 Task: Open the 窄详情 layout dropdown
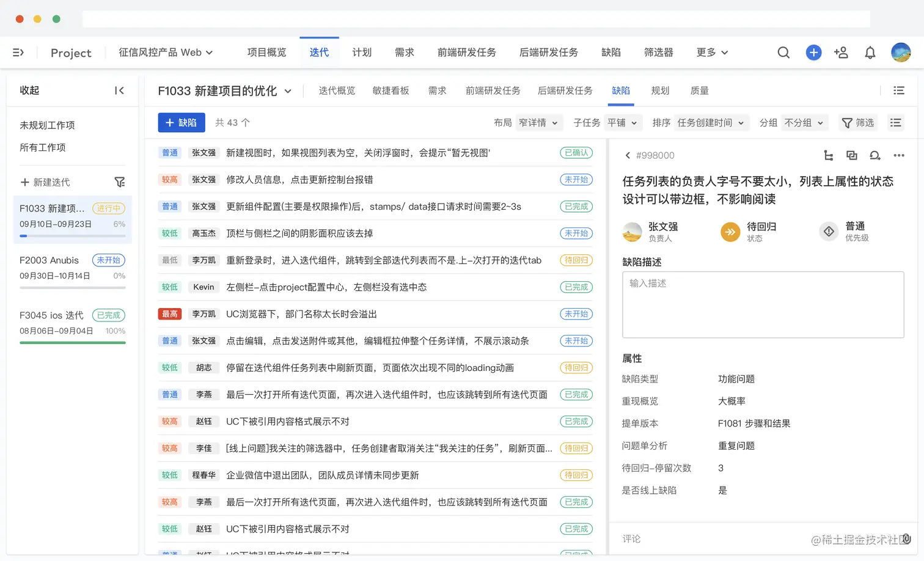(538, 123)
